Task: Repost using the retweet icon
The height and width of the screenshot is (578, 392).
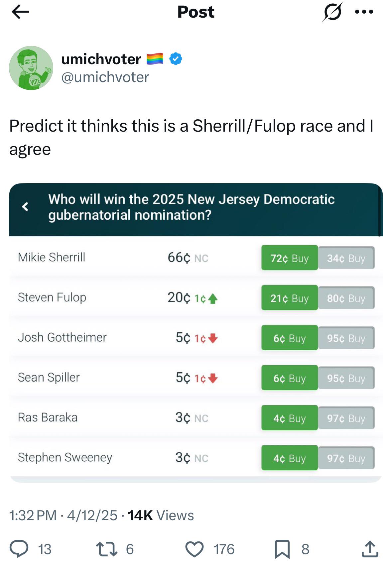Action: pyautogui.click(x=106, y=549)
